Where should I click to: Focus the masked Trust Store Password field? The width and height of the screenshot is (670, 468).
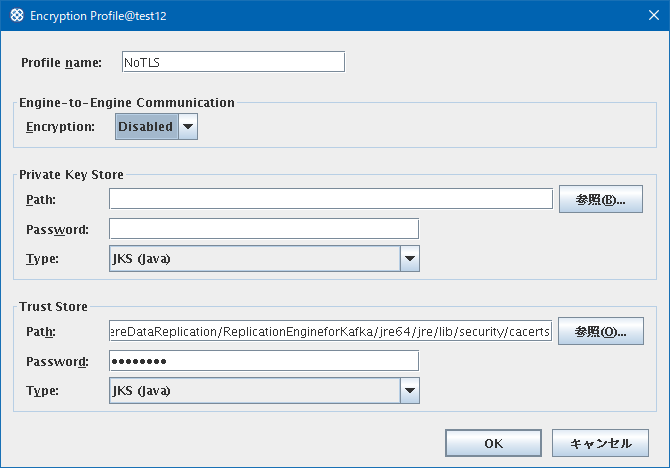264,361
